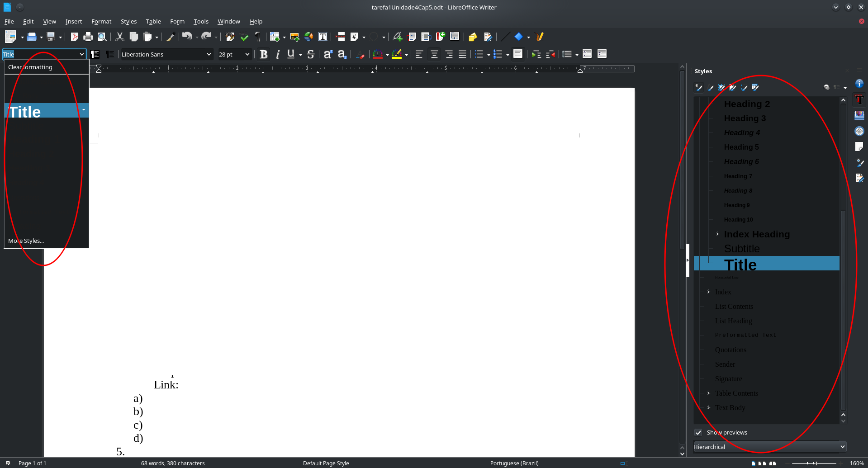This screenshot has width=868, height=468.
Task: Insert Image toolbar icon
Action: pos(294,37)
